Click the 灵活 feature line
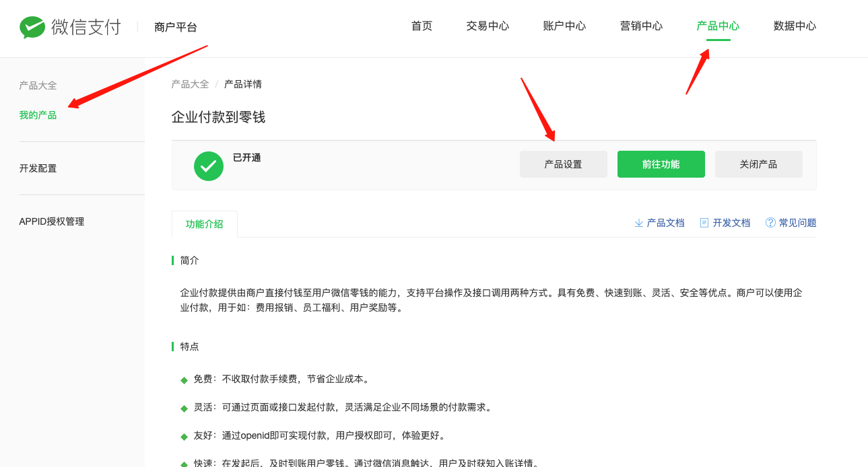Screen dimensions: 868x467 click(x=343, y=407)
